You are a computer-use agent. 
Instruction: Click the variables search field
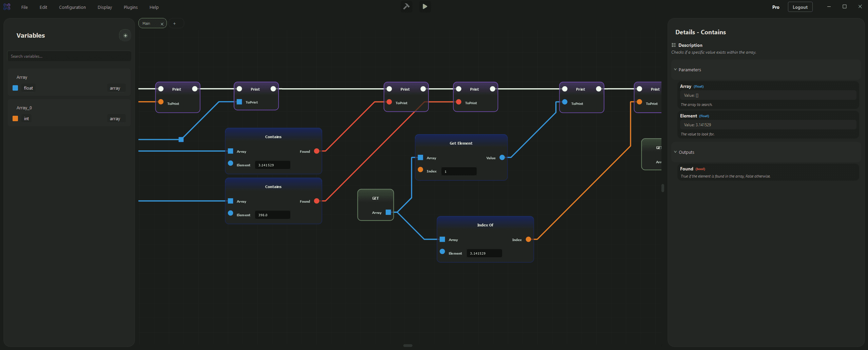tap(69, 56)
